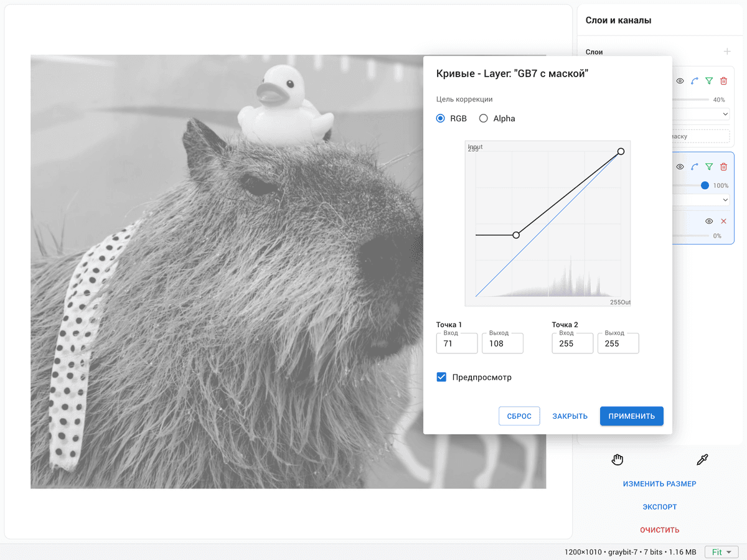Click the opacity slider handle at 100%
Viewport: 747px width, 560px height.
click(705, 185)
